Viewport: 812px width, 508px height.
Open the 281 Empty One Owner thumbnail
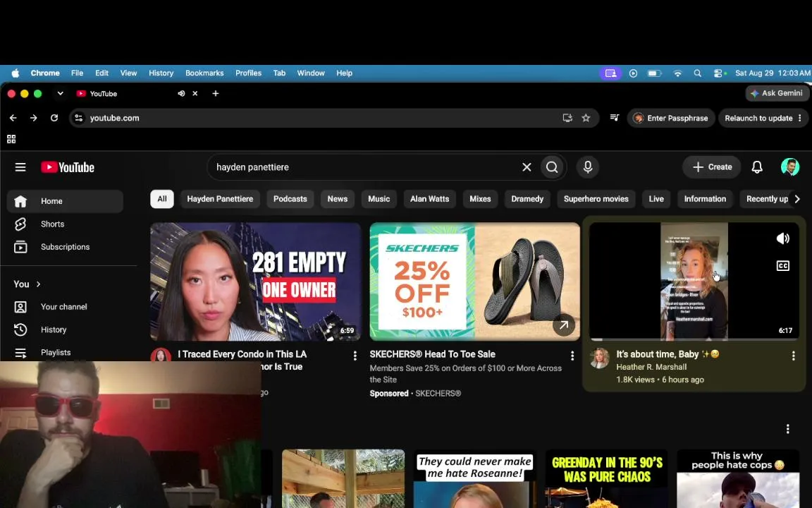tap(256, 282)
